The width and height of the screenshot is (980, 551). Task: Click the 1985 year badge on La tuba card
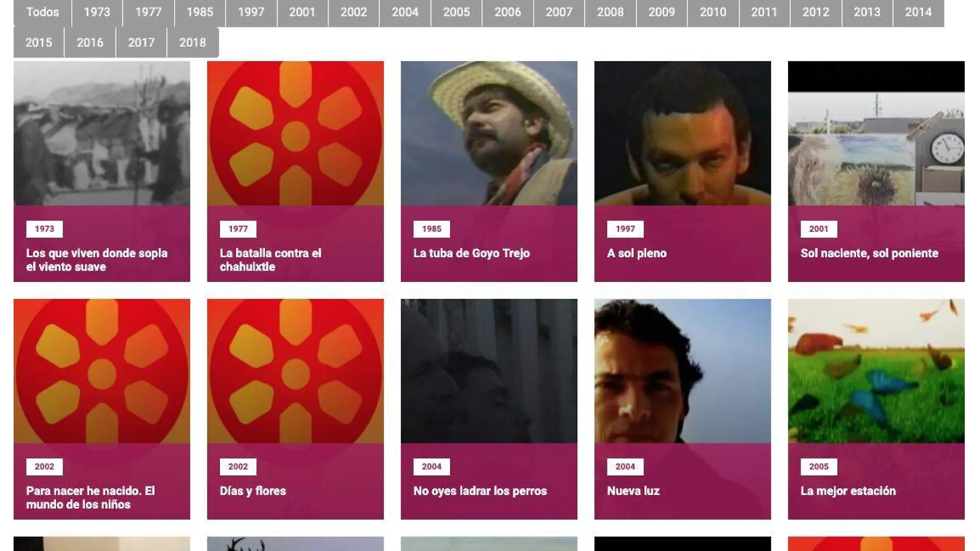click(431, 229)
